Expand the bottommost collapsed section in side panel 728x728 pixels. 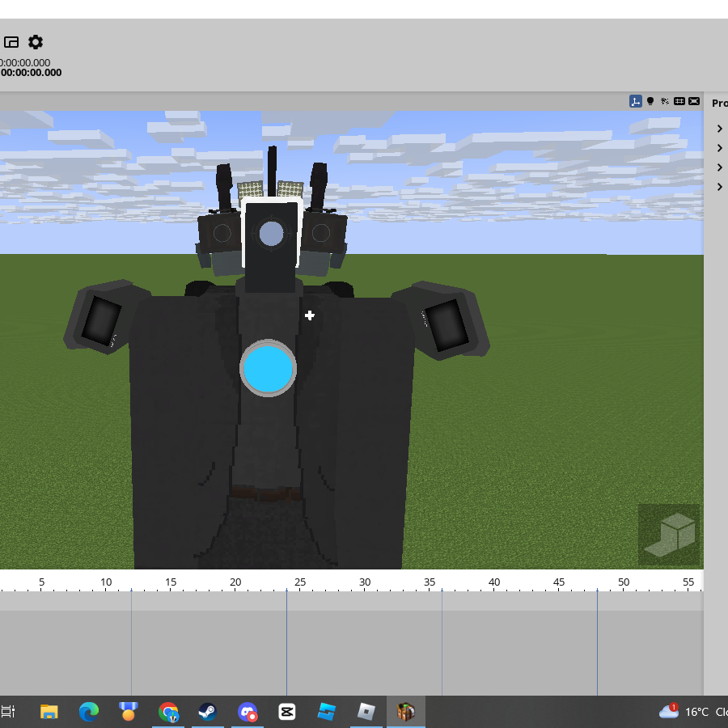coord(720,187)
